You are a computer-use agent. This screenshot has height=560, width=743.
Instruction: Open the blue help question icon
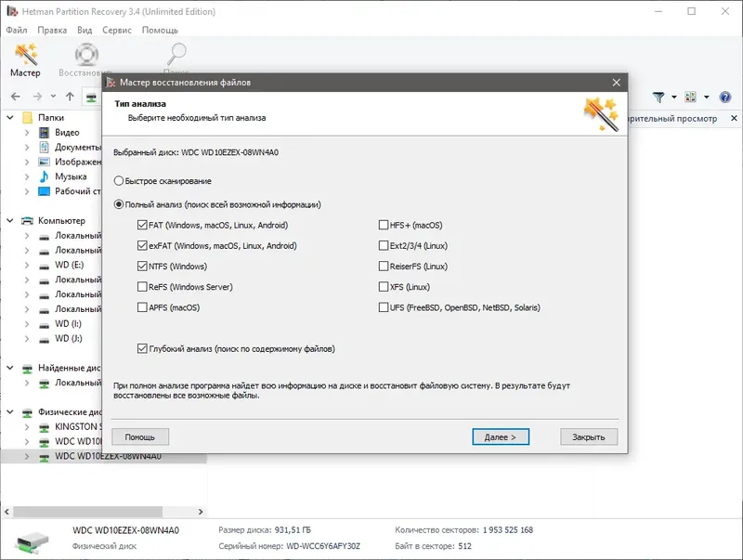coord(725,98)
